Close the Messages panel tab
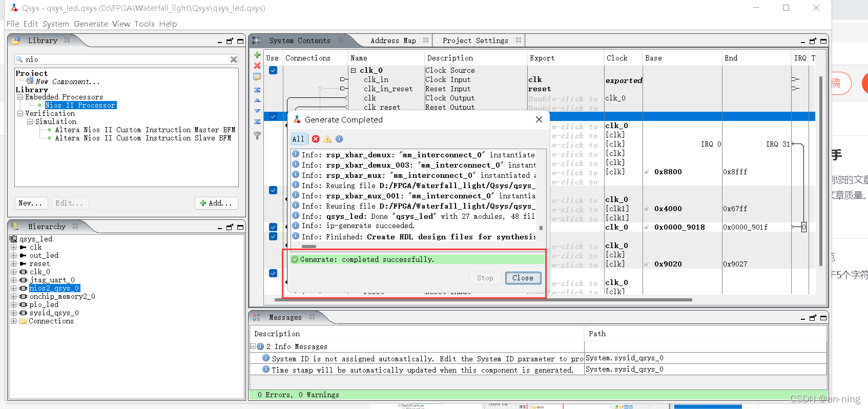The width and height of the screenshot is (868, 409). click(312, 317)
